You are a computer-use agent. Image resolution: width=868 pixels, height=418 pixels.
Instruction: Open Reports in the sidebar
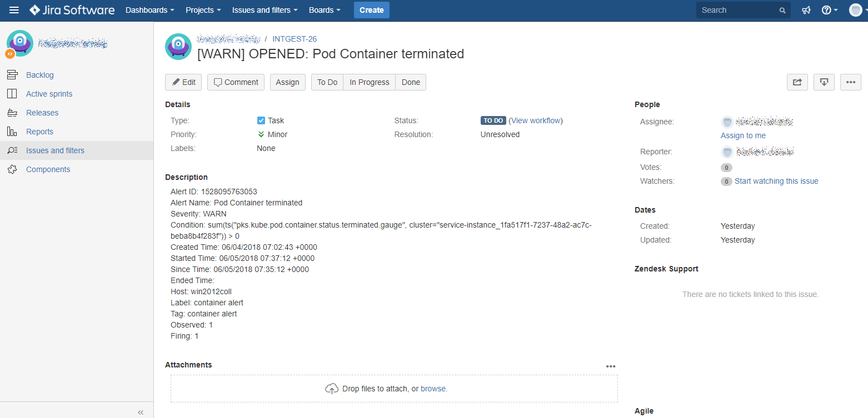(x=39, y=132)
